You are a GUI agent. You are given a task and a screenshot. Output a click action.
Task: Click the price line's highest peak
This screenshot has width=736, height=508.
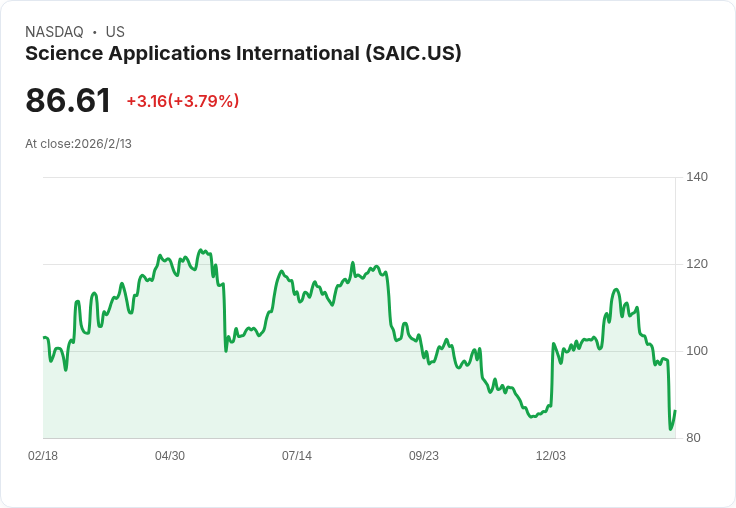coord(200,250)
